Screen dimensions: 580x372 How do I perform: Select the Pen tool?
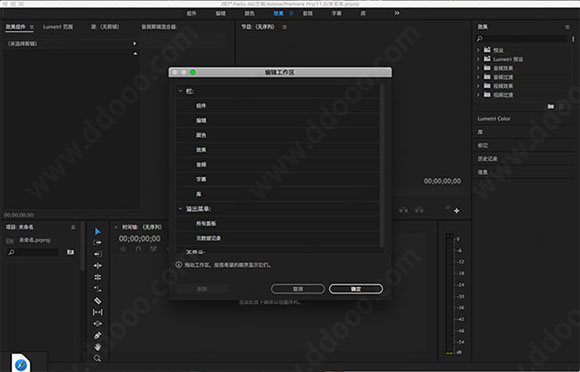click(x=97, y=335)
